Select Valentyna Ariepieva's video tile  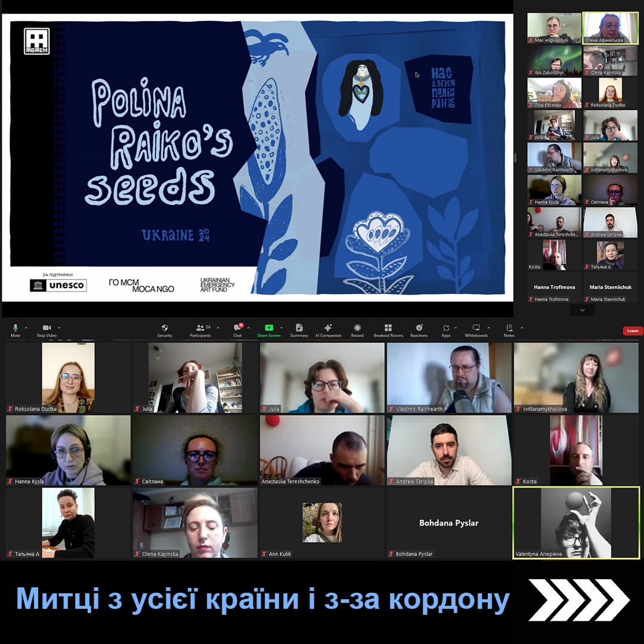[576, 523]
